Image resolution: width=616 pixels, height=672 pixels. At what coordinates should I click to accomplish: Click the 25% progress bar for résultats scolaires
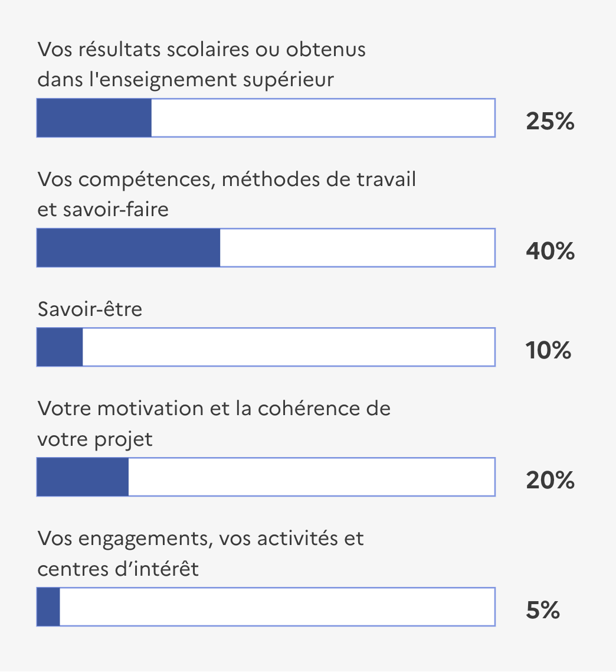pyautogui.click(x=266, y=118)
